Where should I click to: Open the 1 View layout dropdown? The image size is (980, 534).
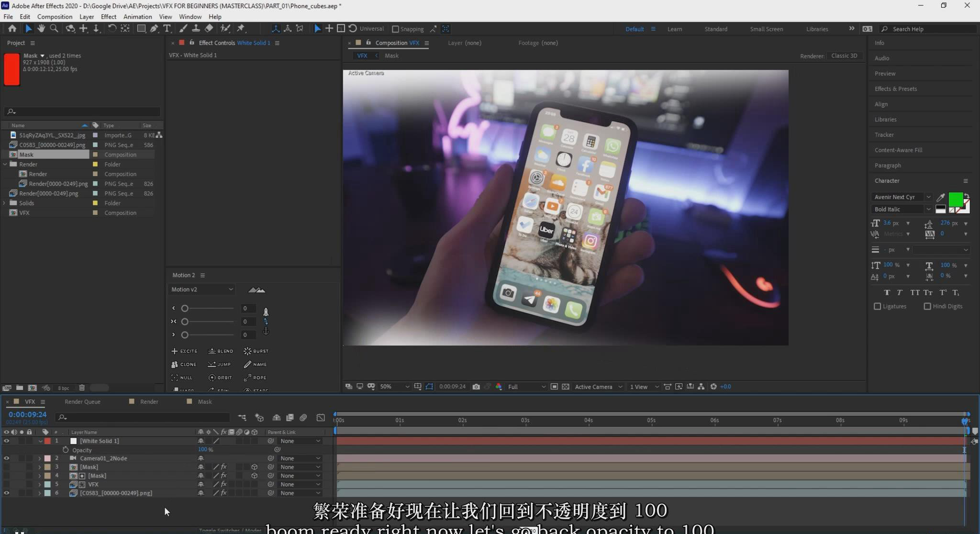tap(644, 387)
